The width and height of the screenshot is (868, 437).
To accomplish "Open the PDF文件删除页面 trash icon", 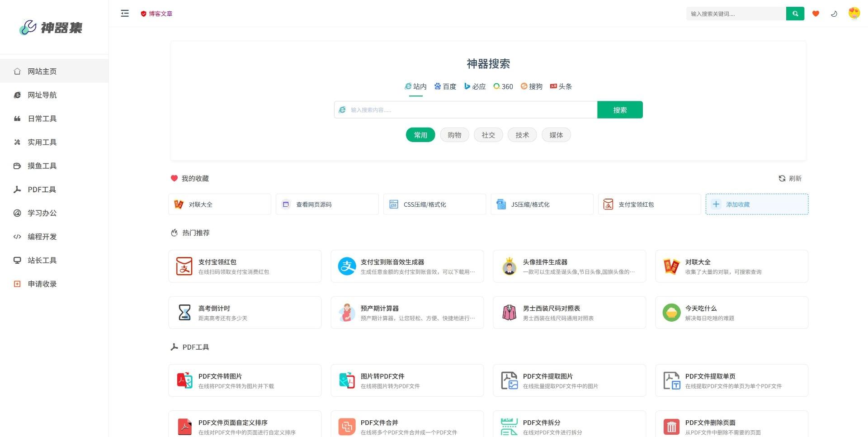I will [671, 427].
